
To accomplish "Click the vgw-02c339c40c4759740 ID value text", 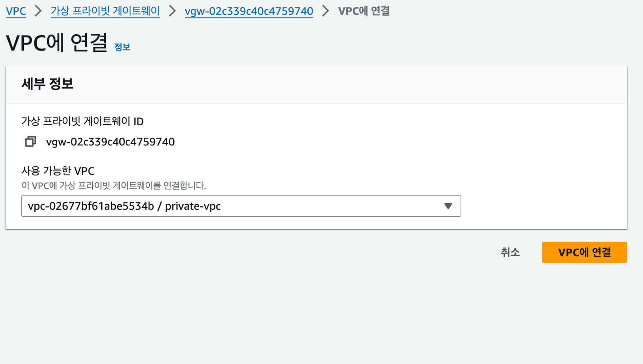I will point(110,142).
